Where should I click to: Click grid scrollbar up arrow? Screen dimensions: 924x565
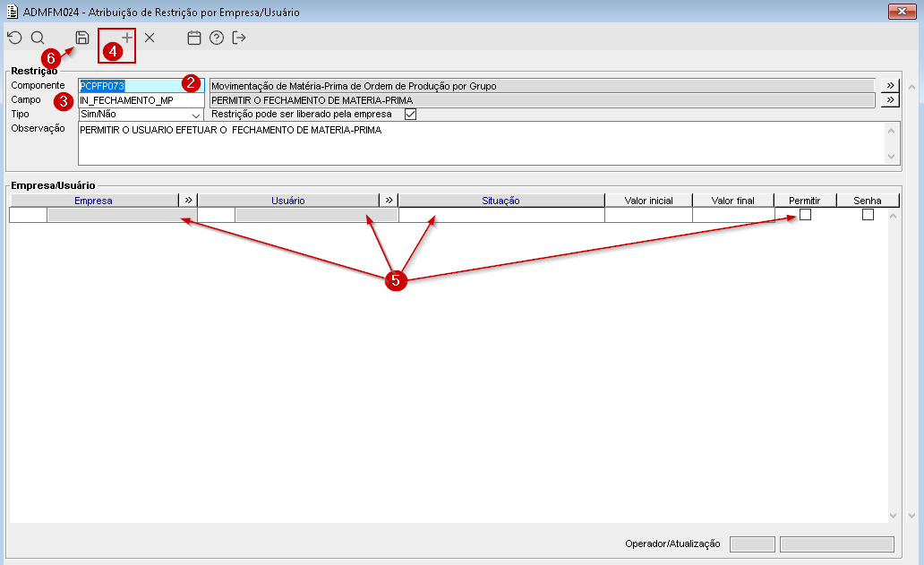[894, 216]
